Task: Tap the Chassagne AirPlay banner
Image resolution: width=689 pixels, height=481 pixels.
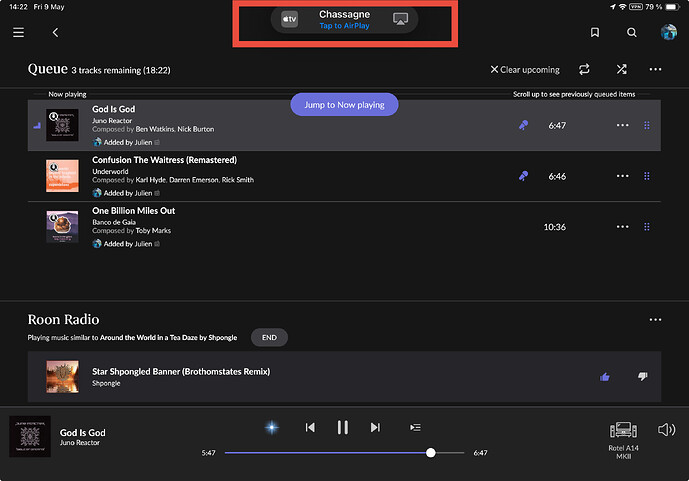Action: [x=344, y=20]
